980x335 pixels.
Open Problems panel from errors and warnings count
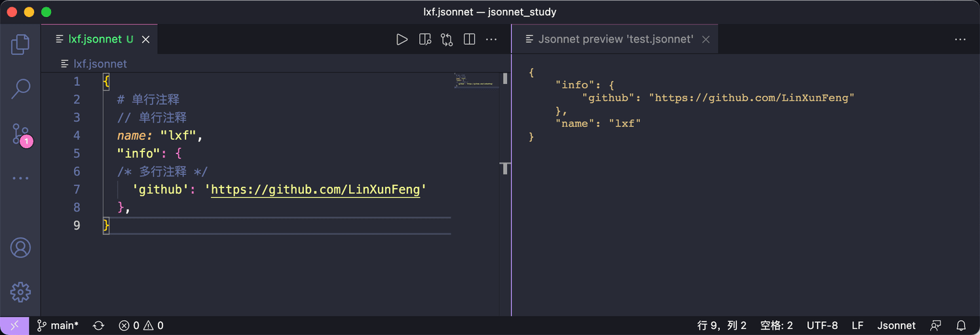point(141,325)
